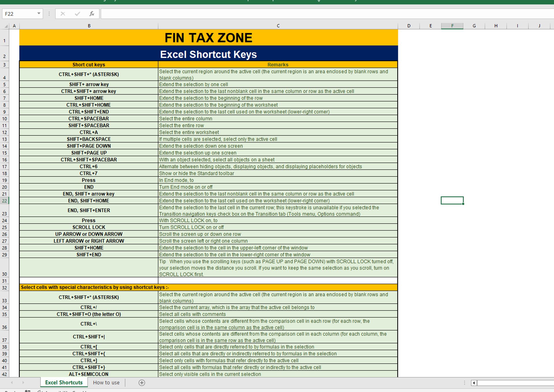Click the CTRL+SPACEBAR shortcut cell
The image size is (554, 392).
(x=89, y=118)
